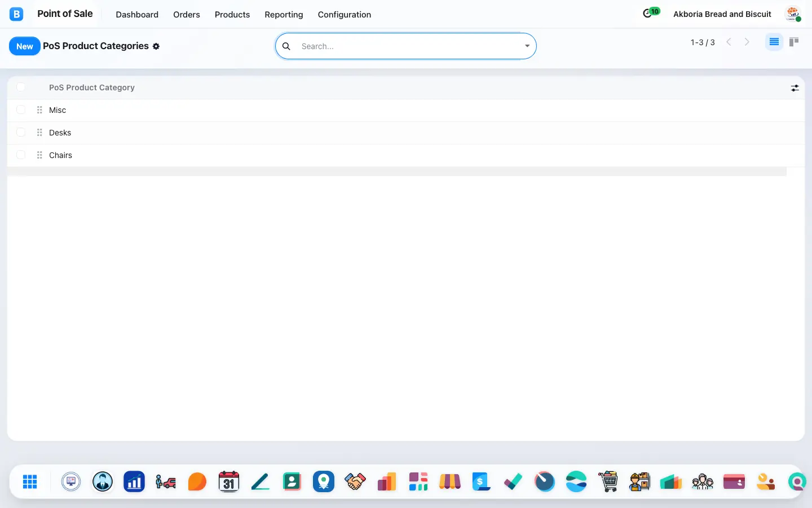Launch the orange speech bubble app in dock
This screenshot has height=508, width=812.
(x=197, y=481)
